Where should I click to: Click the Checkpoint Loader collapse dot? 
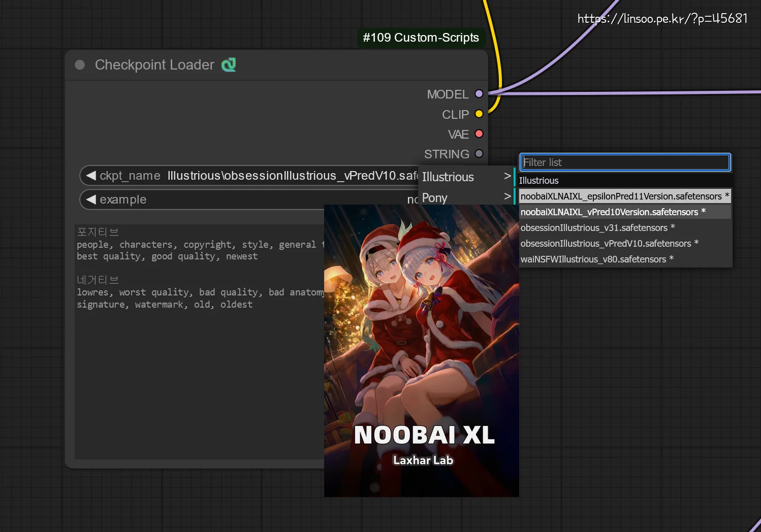pos(80,65)
